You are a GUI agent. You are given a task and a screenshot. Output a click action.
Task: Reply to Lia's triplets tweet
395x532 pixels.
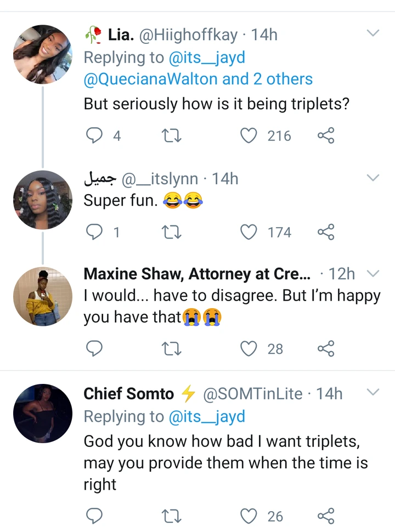[95, 135]
